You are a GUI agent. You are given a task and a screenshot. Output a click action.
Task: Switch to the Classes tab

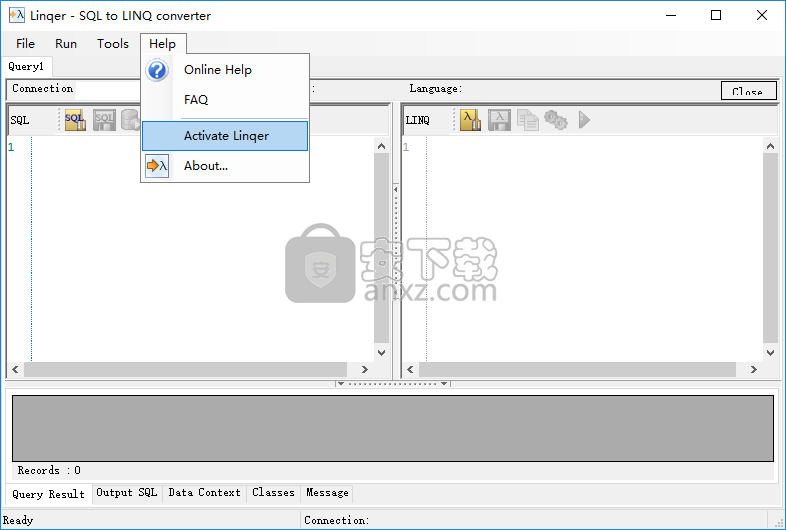point(273,493)
